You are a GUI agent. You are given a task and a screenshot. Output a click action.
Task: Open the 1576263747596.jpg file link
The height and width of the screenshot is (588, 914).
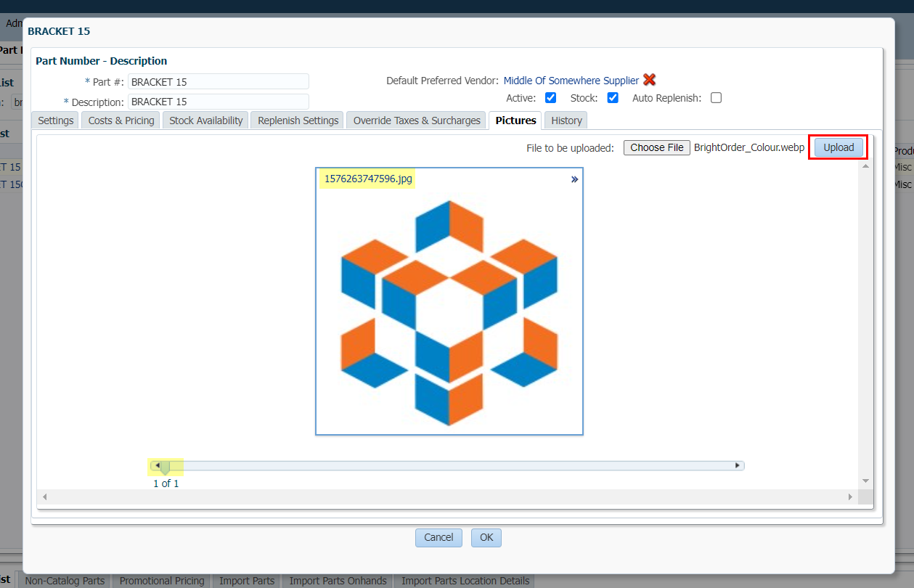pyautogui.click(x=367, y=179)
